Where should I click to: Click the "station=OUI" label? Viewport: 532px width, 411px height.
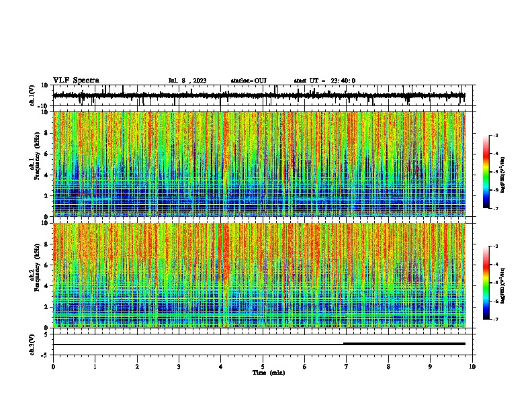(249, 81)
